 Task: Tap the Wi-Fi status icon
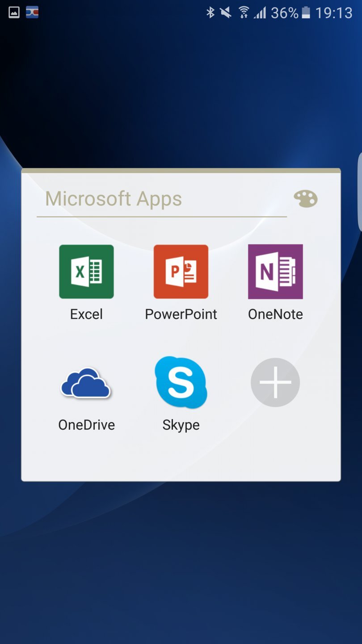244,13
